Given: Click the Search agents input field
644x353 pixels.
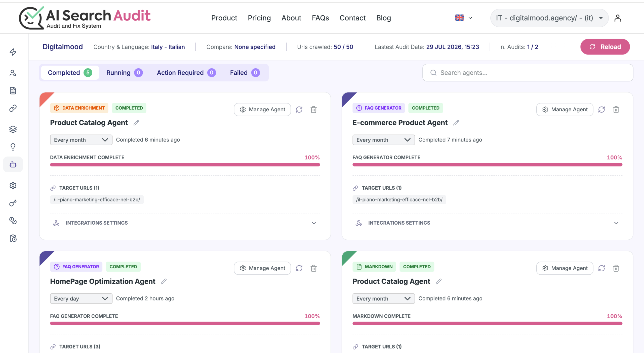Looking at the screenshot, I should pyautogui.click(x=528, y=73).
